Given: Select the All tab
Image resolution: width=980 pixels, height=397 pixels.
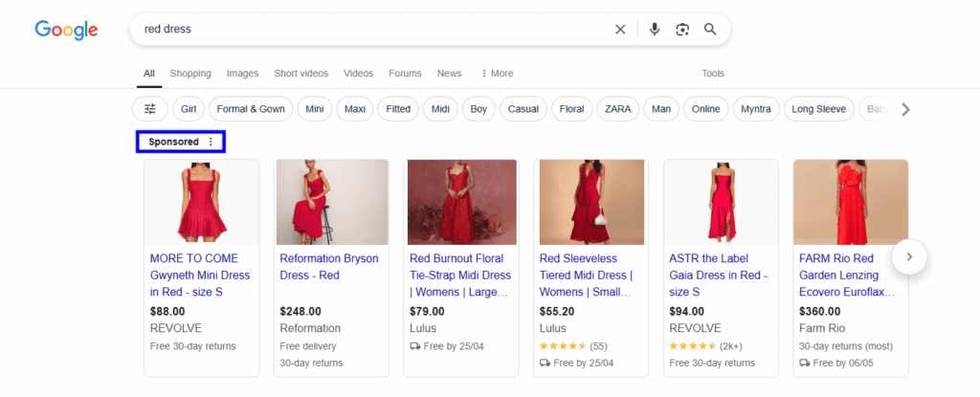Looking at the screenshot, I should click(x=148, y=73).
